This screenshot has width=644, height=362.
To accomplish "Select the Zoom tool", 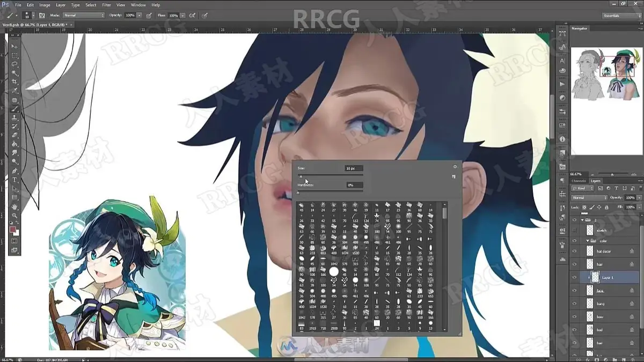I will click(x=14, y=215).
